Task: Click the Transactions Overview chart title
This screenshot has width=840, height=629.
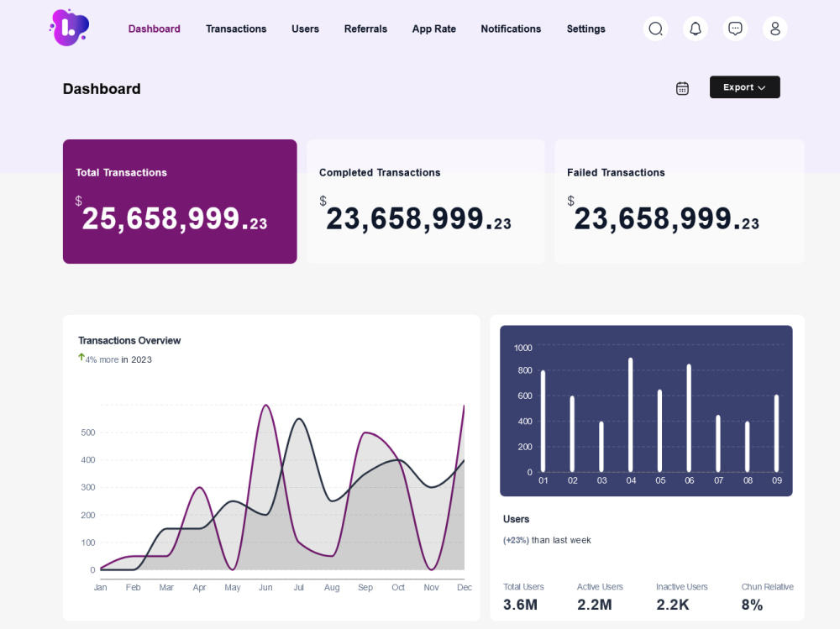Action: (129, 341)
